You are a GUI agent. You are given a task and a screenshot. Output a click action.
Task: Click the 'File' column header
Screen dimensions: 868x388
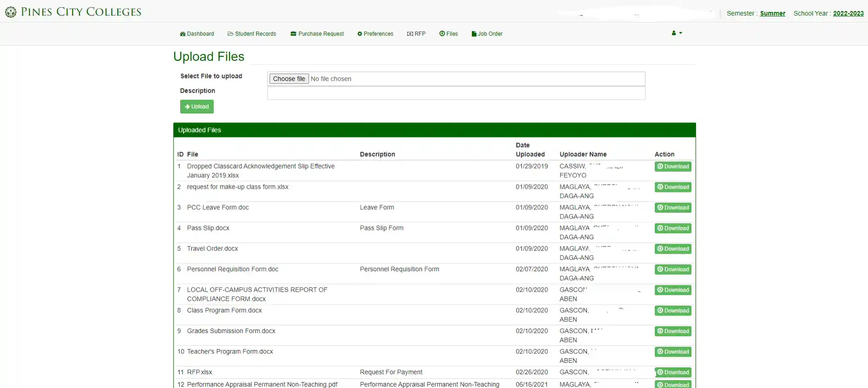[x=193, y=154]
